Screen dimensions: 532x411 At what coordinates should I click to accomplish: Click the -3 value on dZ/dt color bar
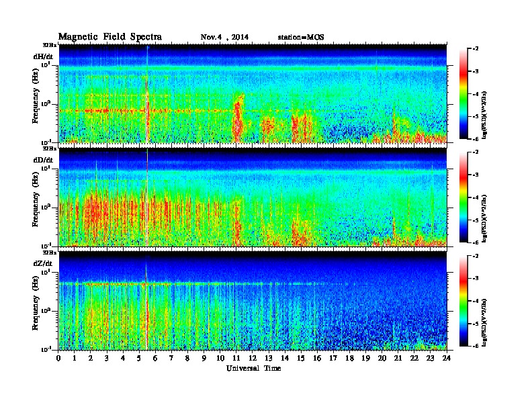click(476, 278)
